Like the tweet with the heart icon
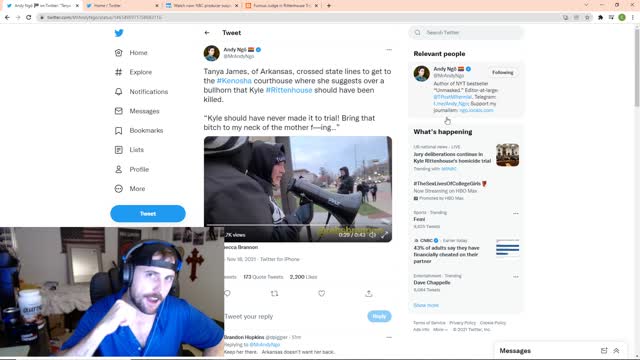This screenshot has width=640, height=360. 322,293
